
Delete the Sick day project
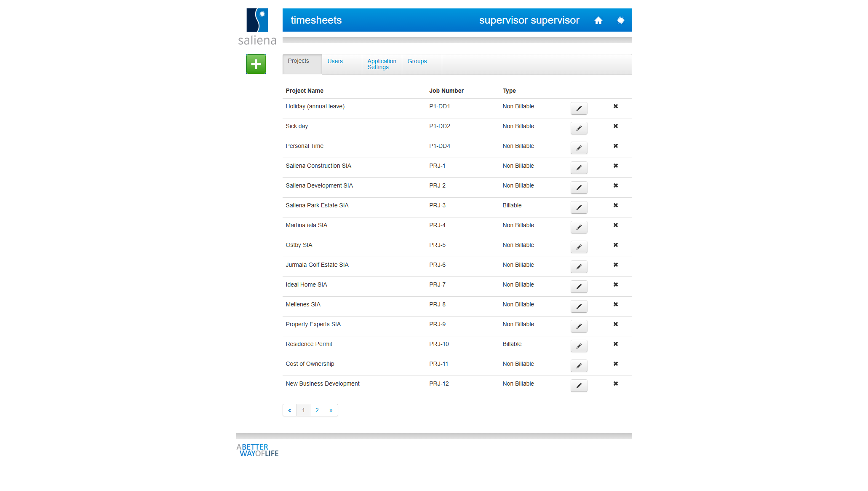tap(616, 126)
